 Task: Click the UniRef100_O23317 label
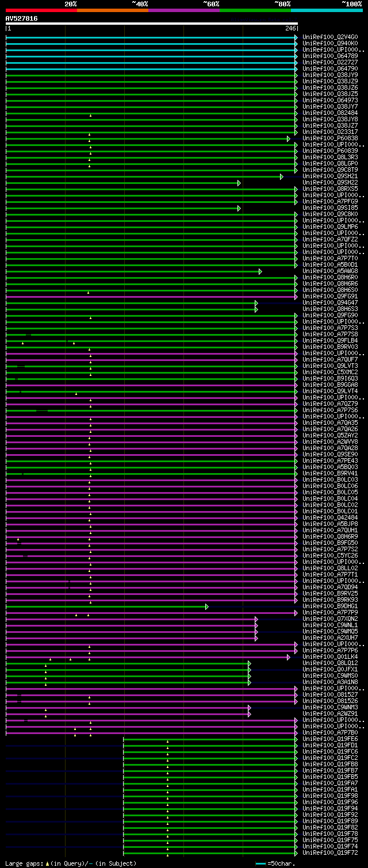pos(330,132)
